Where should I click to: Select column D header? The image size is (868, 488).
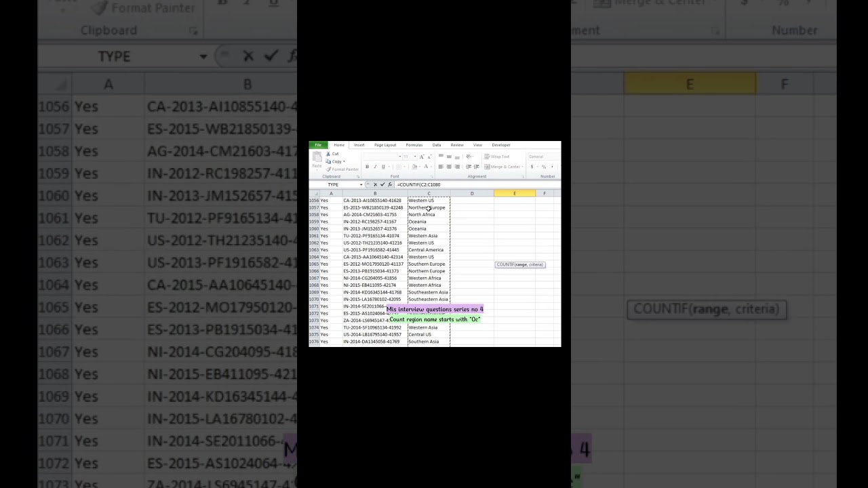472,193
